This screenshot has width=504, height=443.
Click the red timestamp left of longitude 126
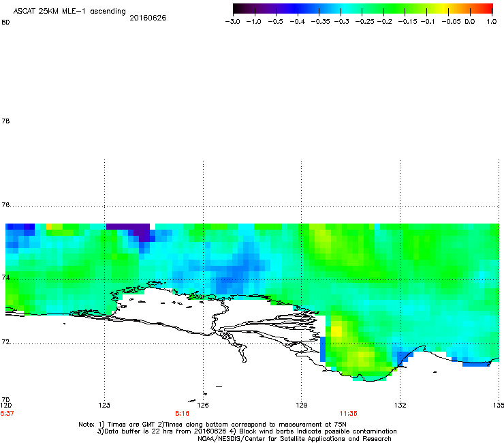pos(182,414)
